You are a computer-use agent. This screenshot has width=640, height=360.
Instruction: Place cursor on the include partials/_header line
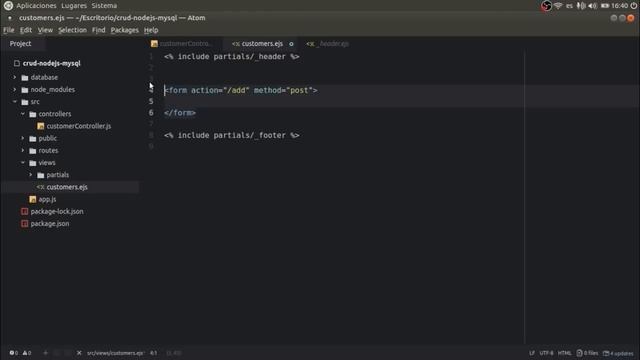(x=231, y=57)
